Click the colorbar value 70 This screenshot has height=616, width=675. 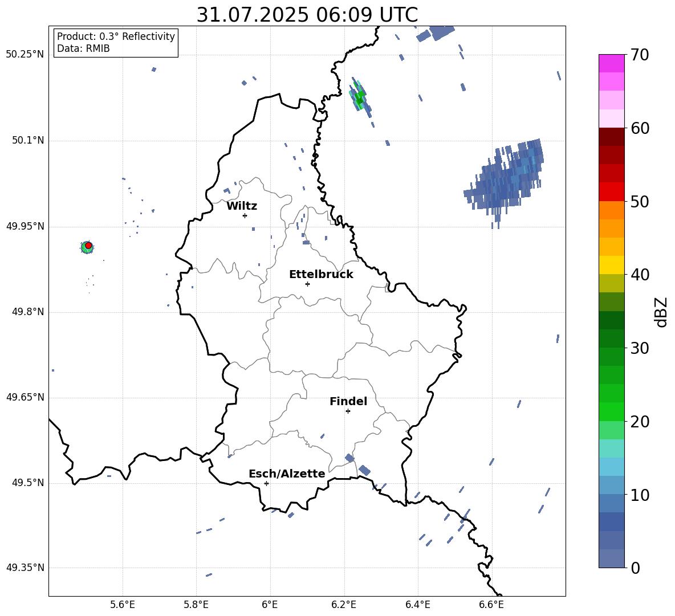click(x=640, y=55)
